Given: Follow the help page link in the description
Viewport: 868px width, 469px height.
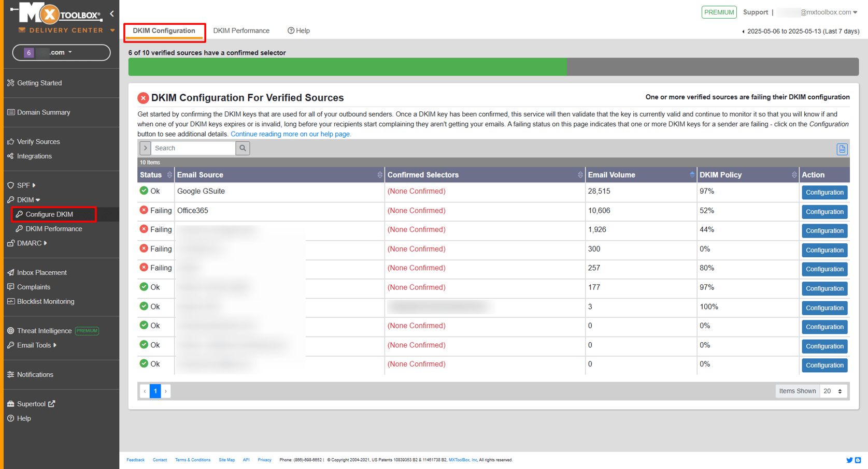Looking at the screenshot, I should point(290,134).
